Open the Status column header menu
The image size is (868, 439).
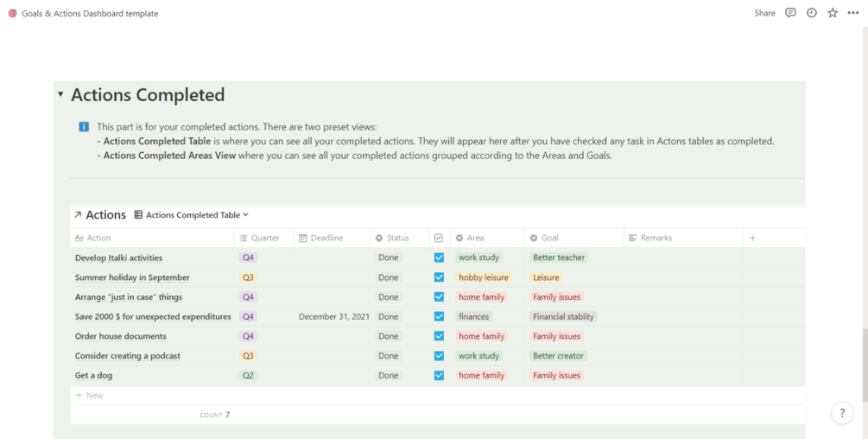click(x=397, y=238)
